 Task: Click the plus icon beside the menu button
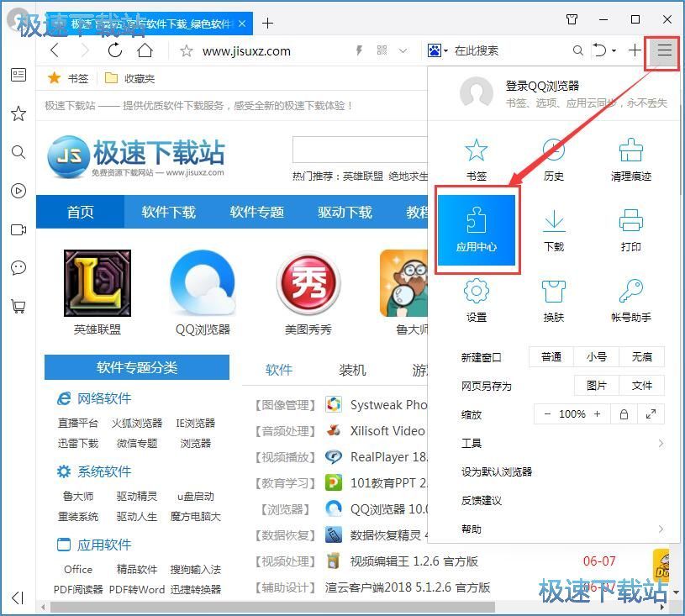[635, 50]
